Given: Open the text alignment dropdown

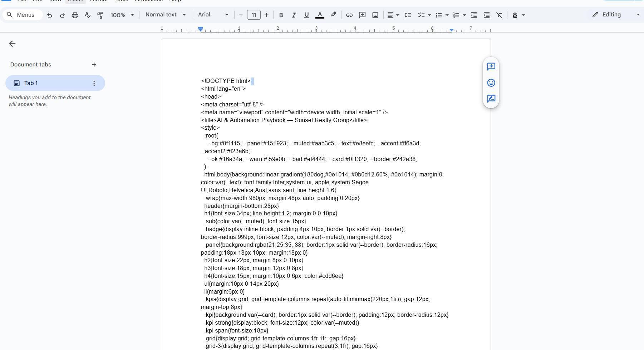Looking at the screenshot, I should pyautogui.click(x=393, y=15).
